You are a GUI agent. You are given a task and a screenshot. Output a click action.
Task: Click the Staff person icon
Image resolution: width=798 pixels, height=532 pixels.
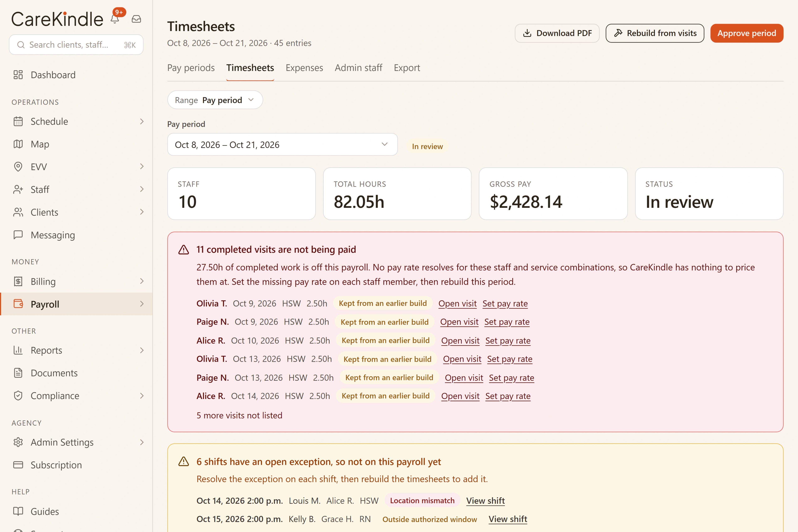18,189
